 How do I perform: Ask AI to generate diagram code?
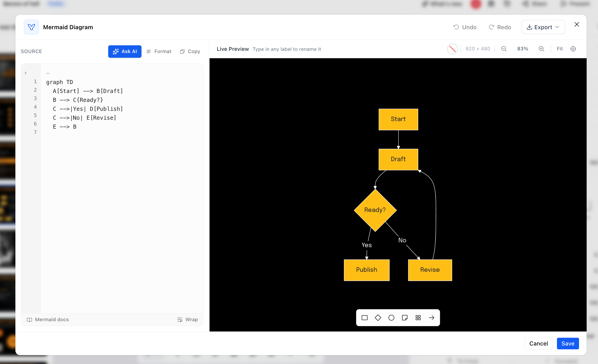(x=125, y=51)
